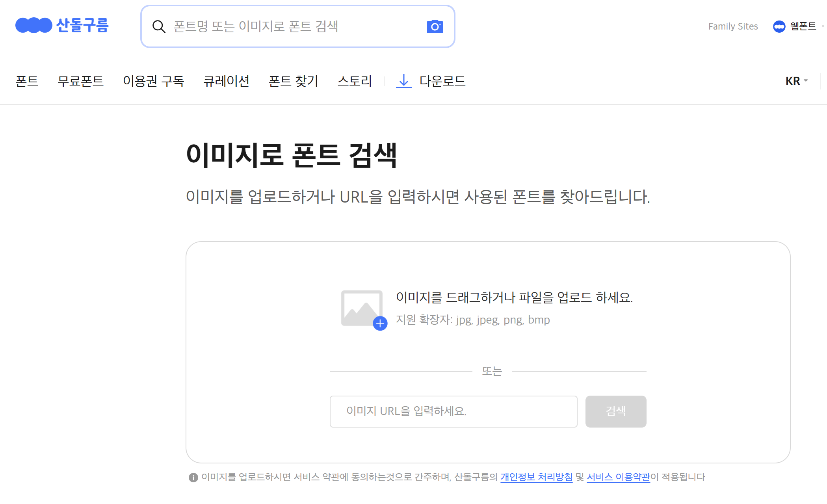Screen dimensions: 827x504
Task: Select 폰트 찾기 in navigation
Action: click(x=293, y=82)
